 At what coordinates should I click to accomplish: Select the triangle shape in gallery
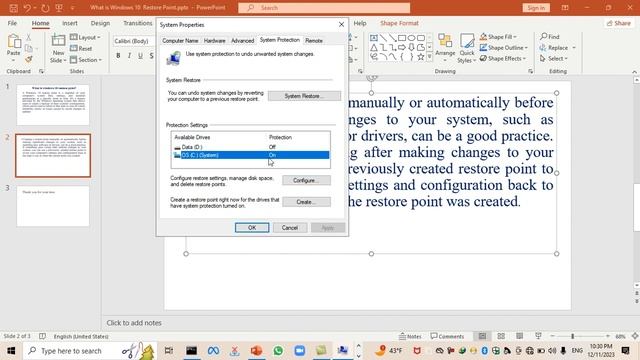point(373,48)
